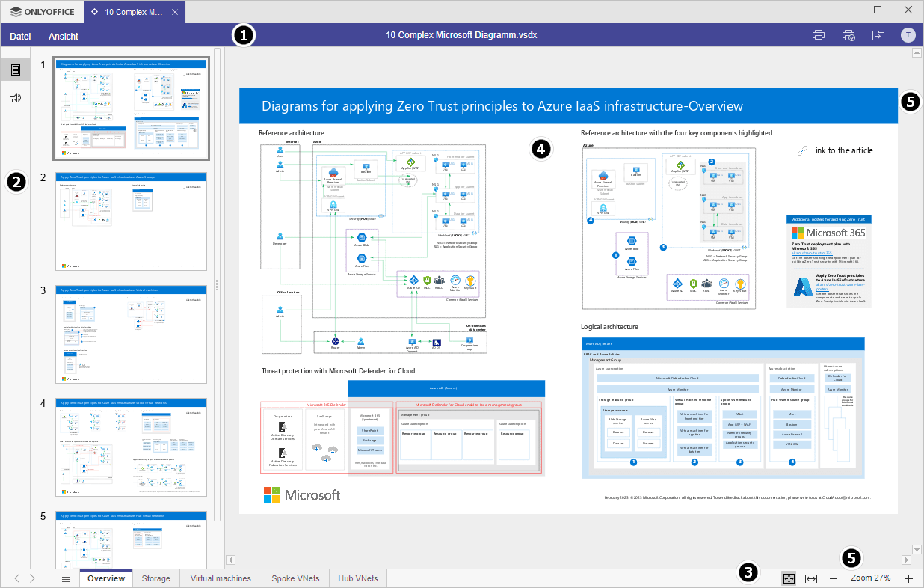Screen dimensions: 924x588
Task: Open the list of sheets icon
Action: [x=65, y=578]
